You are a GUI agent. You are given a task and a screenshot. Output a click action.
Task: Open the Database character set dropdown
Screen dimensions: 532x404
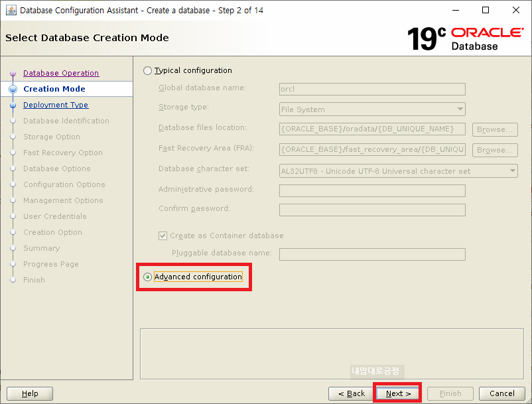click(x=398, y=171)
